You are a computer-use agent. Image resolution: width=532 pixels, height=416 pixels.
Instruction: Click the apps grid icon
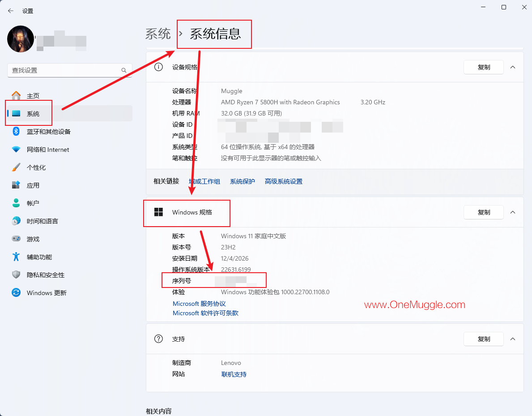tap(16, 185)
